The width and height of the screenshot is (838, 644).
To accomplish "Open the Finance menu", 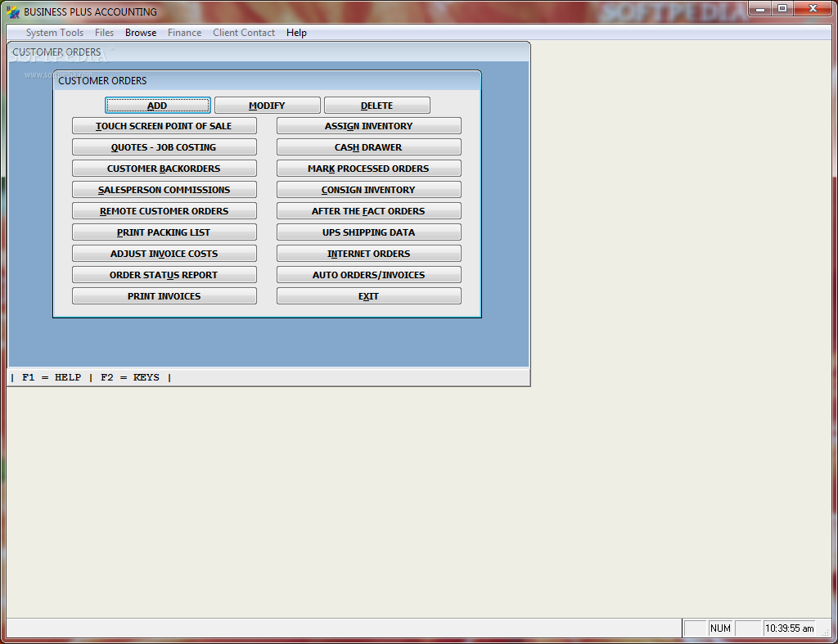I will (x=184, y=33).
